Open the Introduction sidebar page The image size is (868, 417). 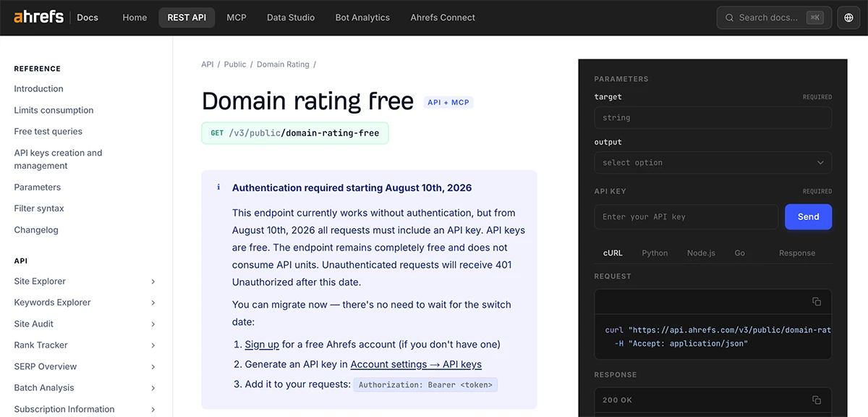click(38, 88)
